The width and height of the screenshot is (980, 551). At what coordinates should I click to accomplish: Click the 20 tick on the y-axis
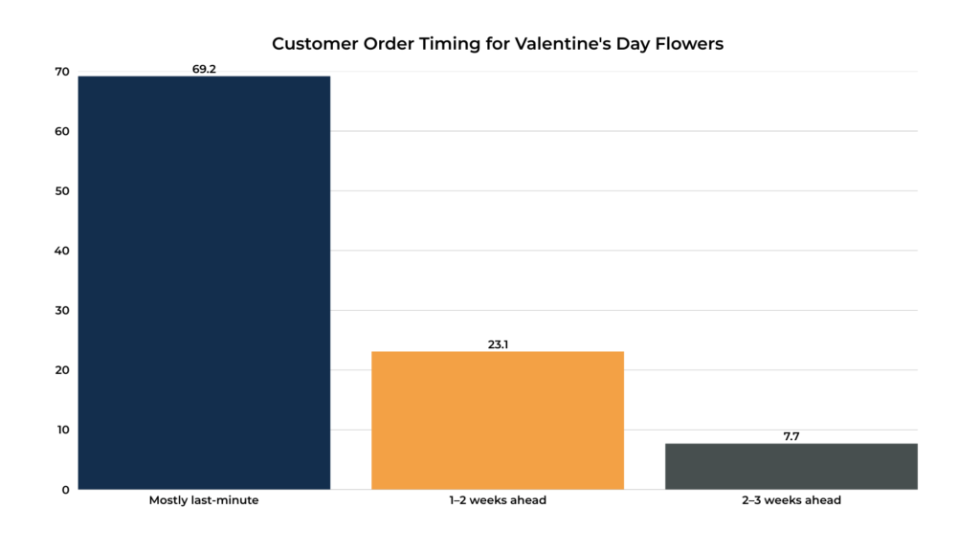pos(62,370)
